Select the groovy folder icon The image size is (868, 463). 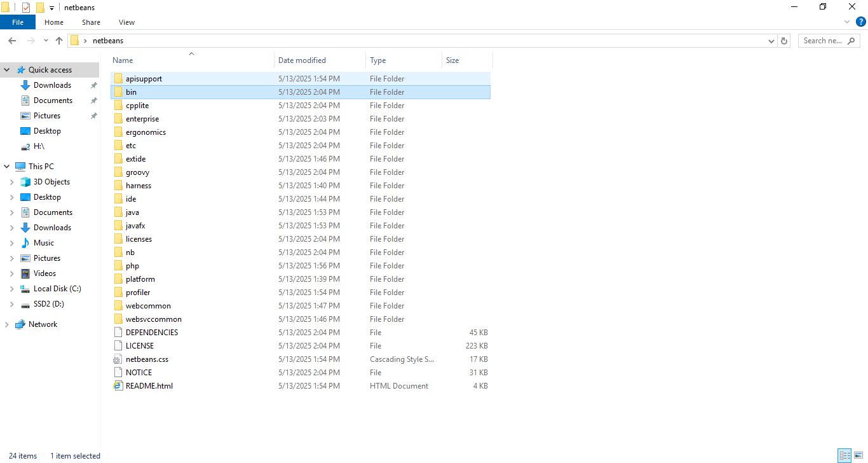click(x=118, y=172)
